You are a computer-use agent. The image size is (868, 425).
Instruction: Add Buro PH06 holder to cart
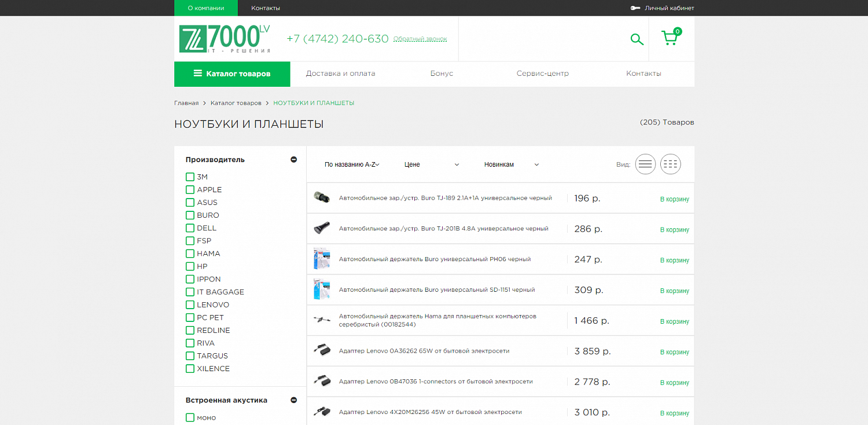click(675, 261)
